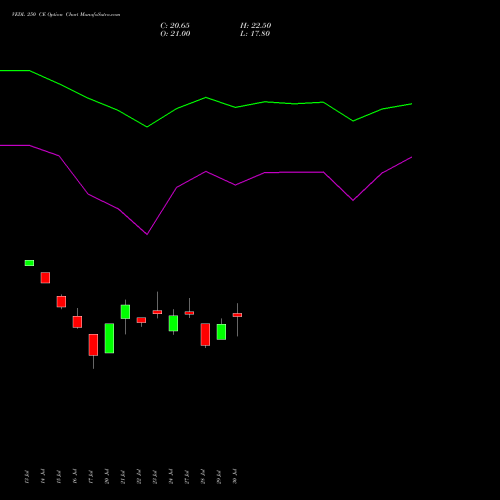Click the close price value C: 20.65
Screen dimensions: 500x500
(x=175, y=26)
